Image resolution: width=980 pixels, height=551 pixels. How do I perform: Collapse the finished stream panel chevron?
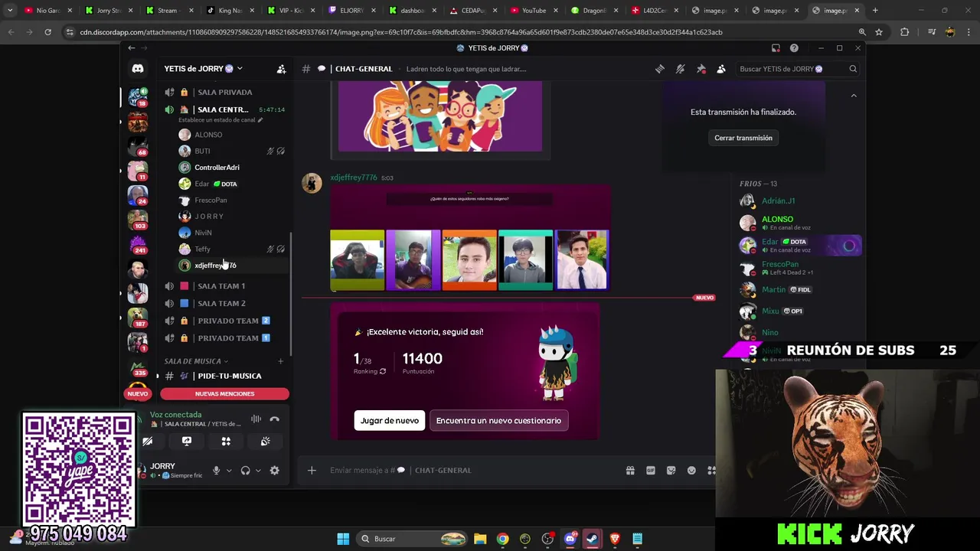(854, 96)
